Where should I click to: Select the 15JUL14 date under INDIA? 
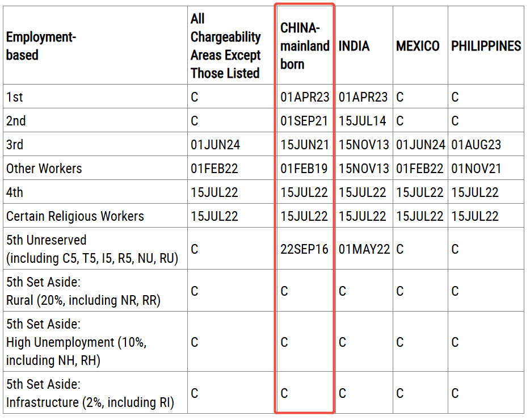(x=363, y=121)
